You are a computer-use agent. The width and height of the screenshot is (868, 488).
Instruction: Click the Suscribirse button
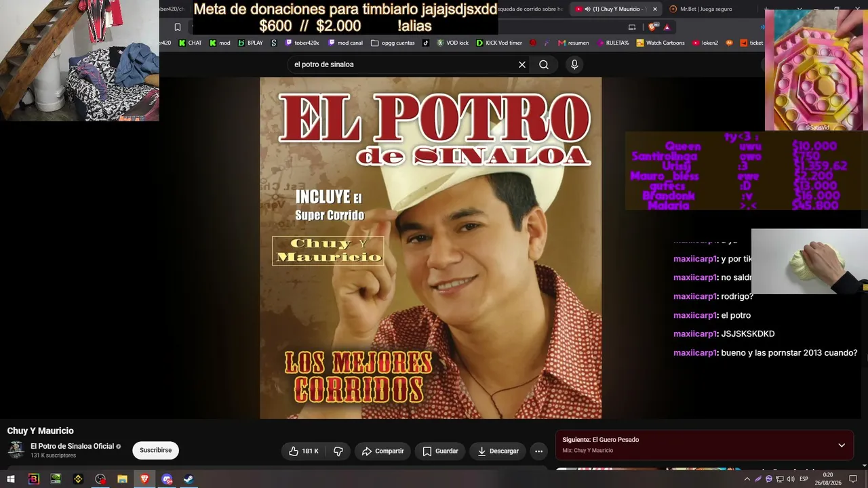(155, 450)
